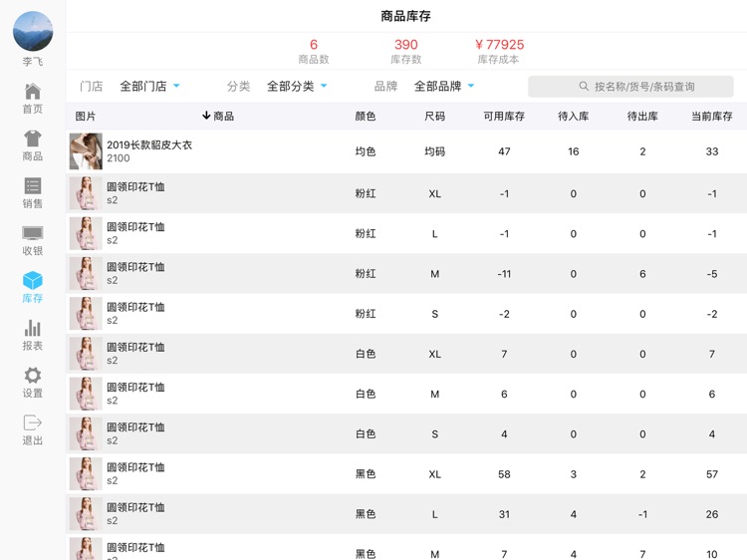Viewport: 747px width, 560px height.
Task: Sort by 待入库 column header
Action: pos(573,116)
